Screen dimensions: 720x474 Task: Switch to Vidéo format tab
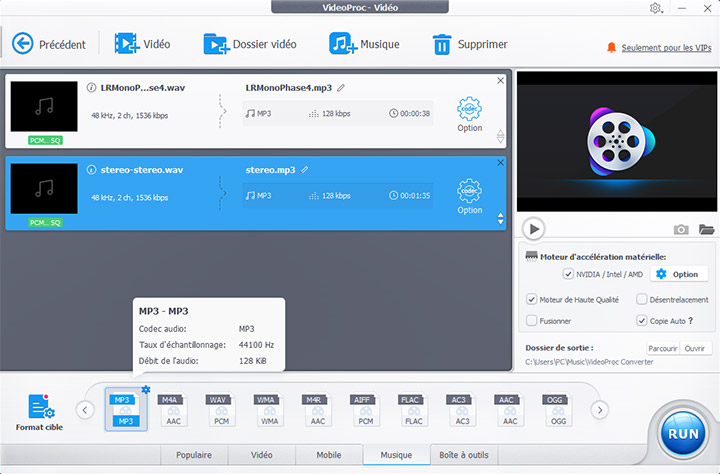tap(262, 455)
